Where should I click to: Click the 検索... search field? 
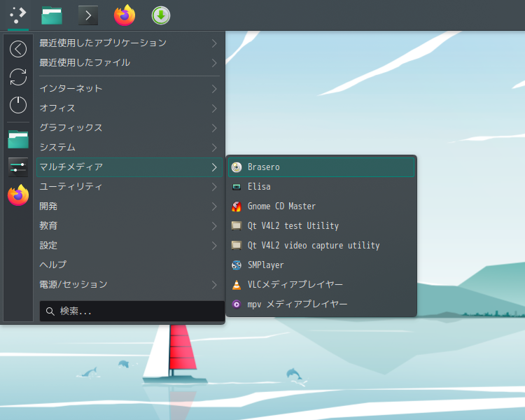click(x=132, y=311)
